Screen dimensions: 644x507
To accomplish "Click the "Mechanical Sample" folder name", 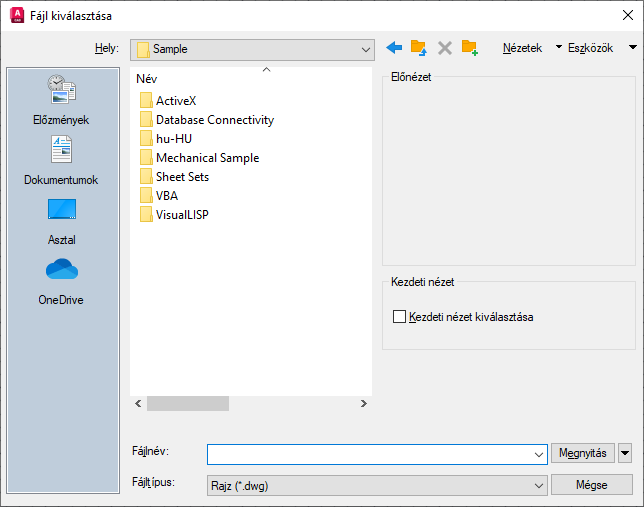I will coord(207,158).
